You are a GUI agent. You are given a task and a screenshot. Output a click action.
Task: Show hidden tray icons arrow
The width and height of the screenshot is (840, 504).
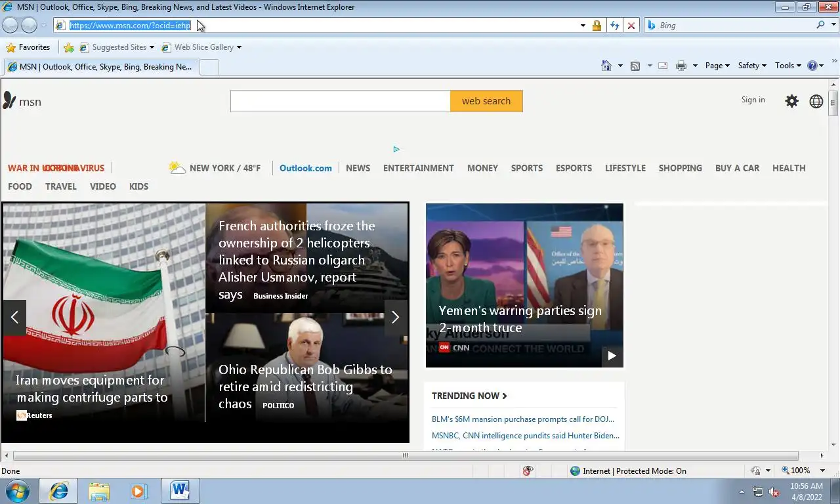pos(742,492)
